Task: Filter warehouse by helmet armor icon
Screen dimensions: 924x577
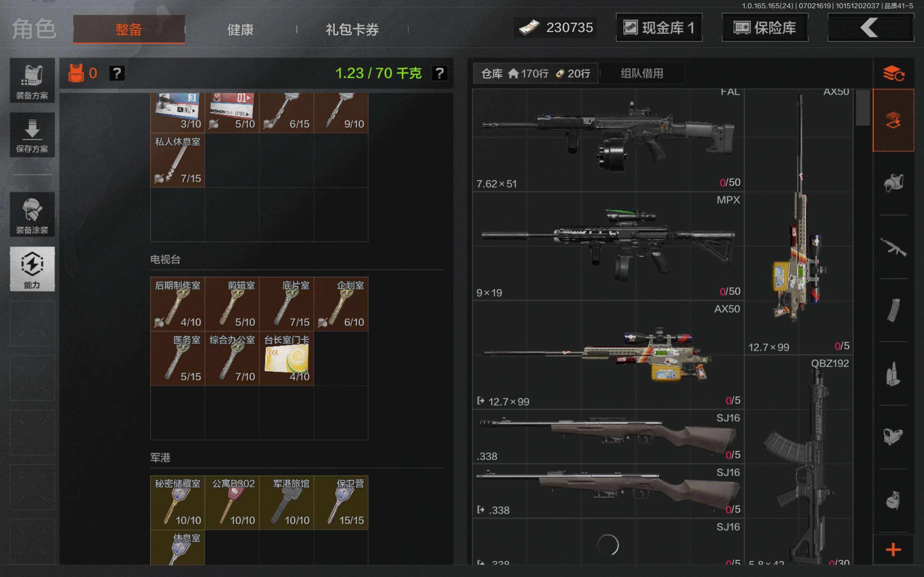Action: pos(893,183)
